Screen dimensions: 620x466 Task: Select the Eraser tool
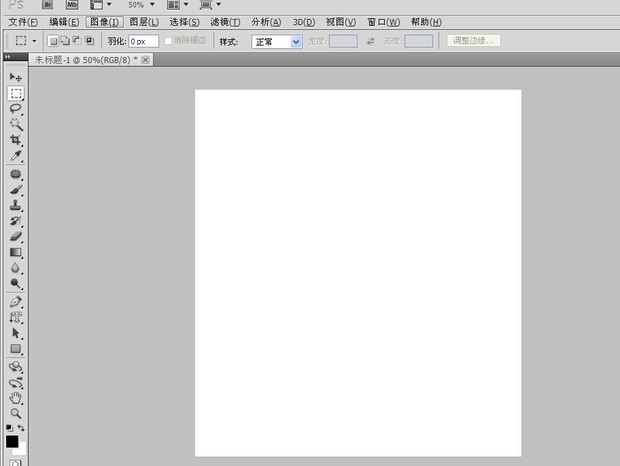[x=15, y=236]
